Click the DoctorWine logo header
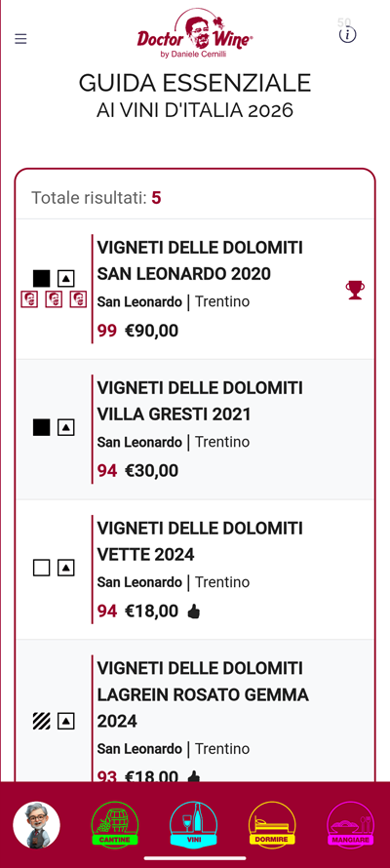 pos(195,32)
